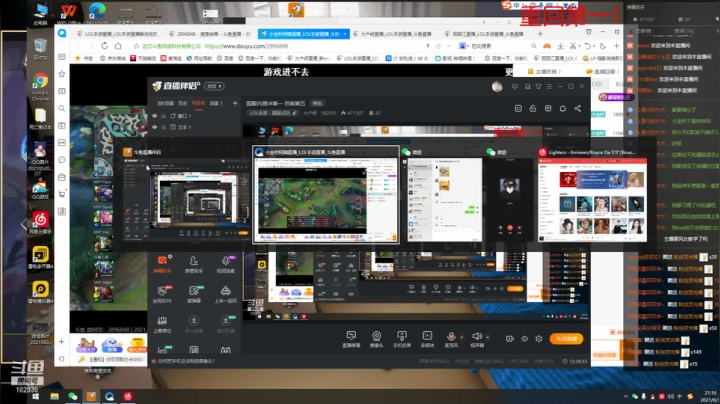Image resolution: width=720 pixels, height=404 pixels.
Task: Click the orange 关闭直播 button
Action: click(566, 339)
